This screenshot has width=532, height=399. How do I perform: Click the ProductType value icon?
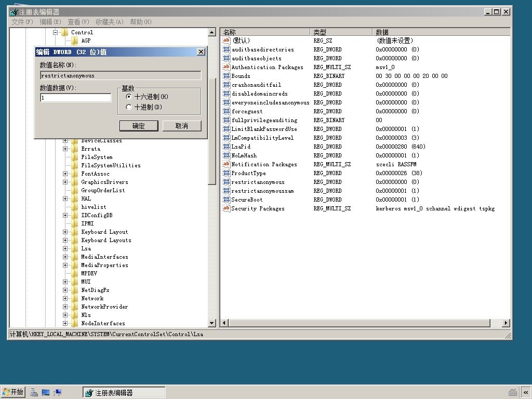227,173
